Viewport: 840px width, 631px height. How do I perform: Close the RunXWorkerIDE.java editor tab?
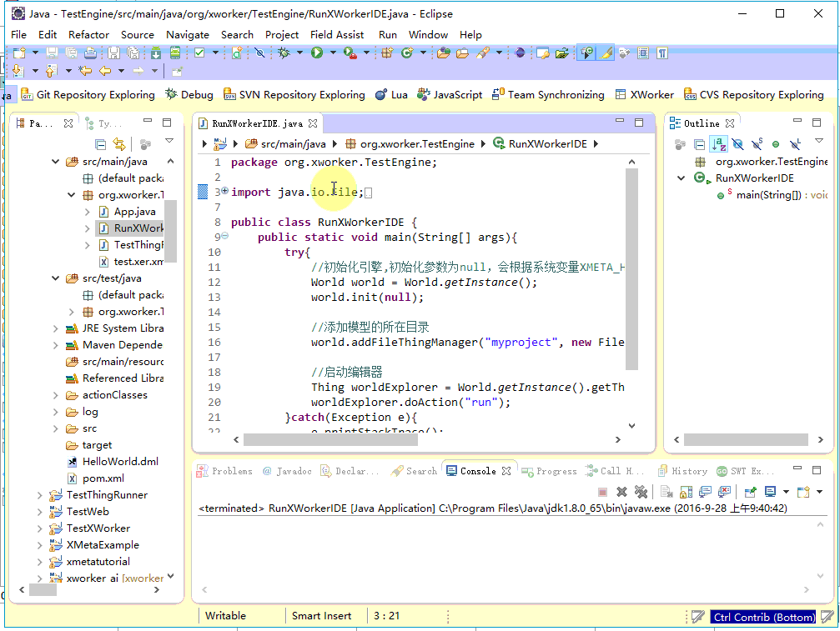tap(313, 123)
